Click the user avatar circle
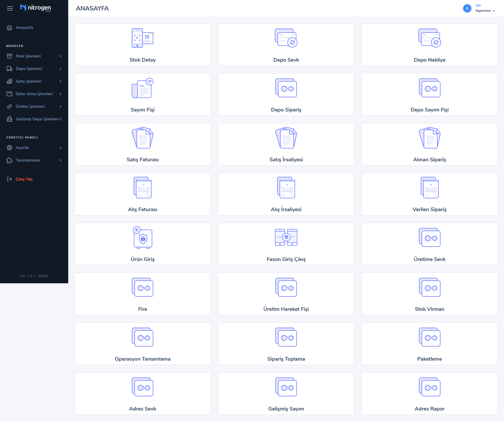 (467, 8)
